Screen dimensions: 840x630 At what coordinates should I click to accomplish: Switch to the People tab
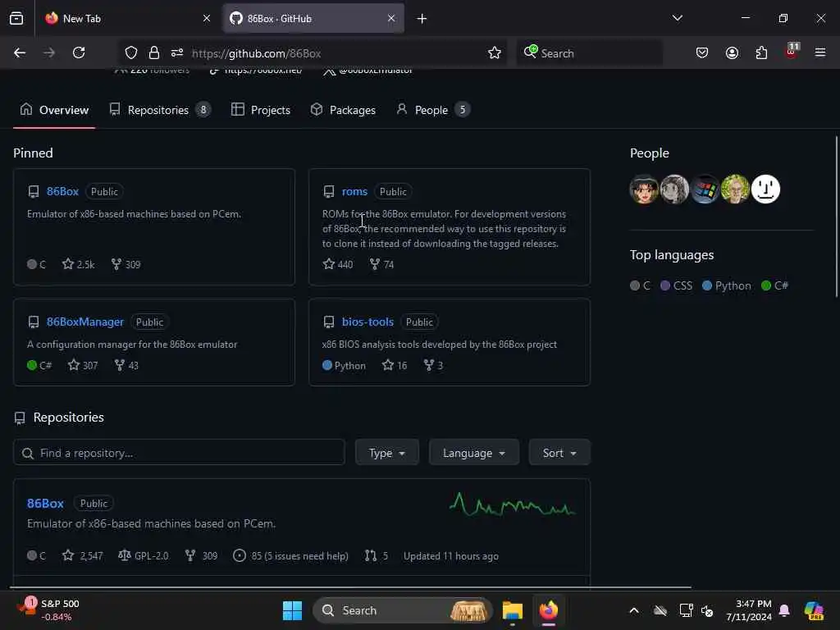click(x=433, y=110)
